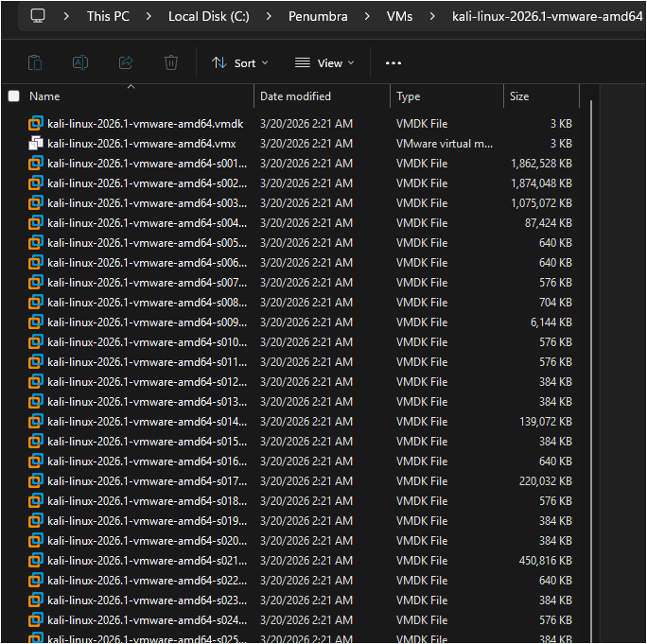Click size value 6,144 KB
647x644 pixels.
(x=551, y=322)
